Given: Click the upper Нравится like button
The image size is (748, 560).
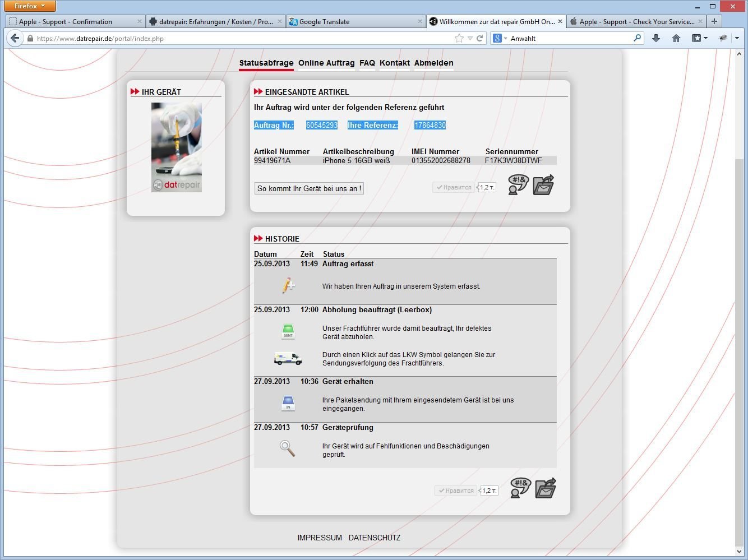Looking at the screenshot, I should (454, 187).
